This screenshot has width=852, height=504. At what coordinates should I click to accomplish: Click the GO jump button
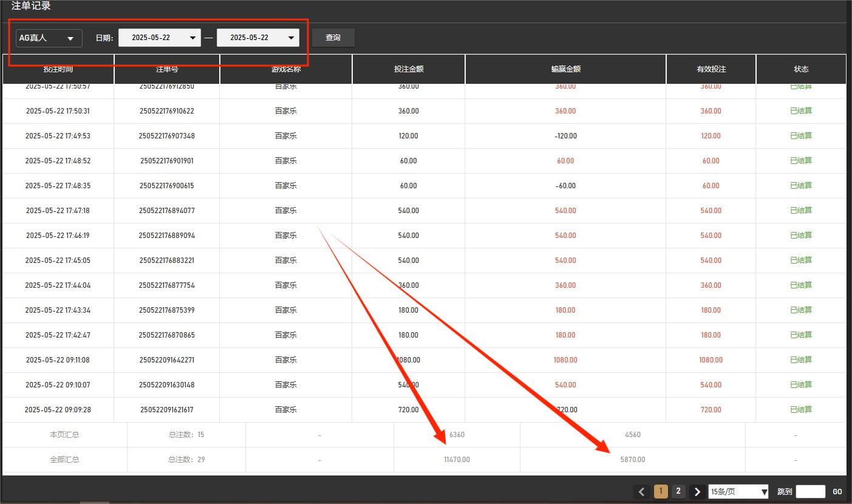pyautogui.click(x=837, y=492)
